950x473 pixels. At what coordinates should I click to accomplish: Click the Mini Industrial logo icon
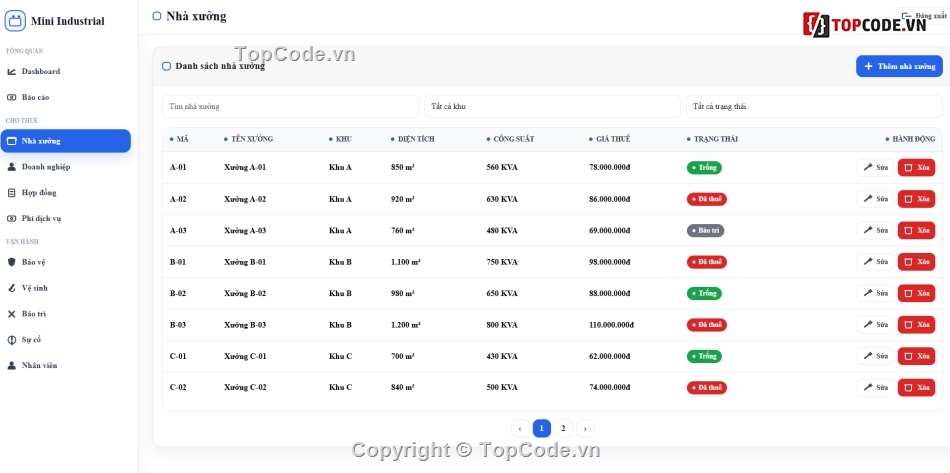(15, 21)
